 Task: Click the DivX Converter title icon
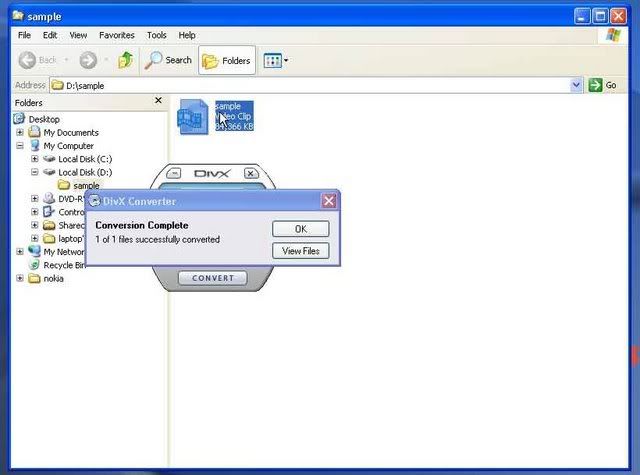(x=95, y=201)
